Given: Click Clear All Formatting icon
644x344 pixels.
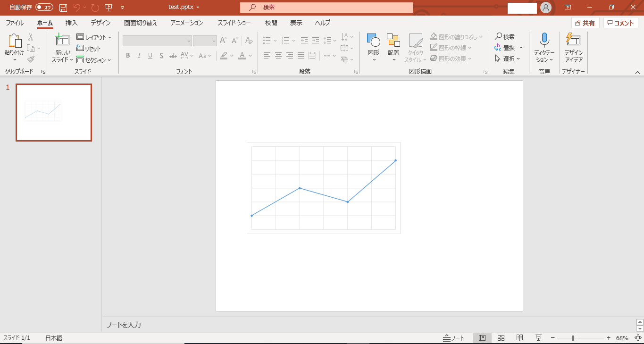Looking at the screenshot, I should tap(249, 41).
